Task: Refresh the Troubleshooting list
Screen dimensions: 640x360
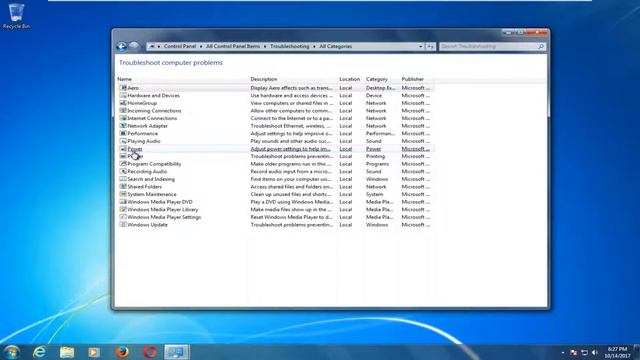Action: pos(430,47)
